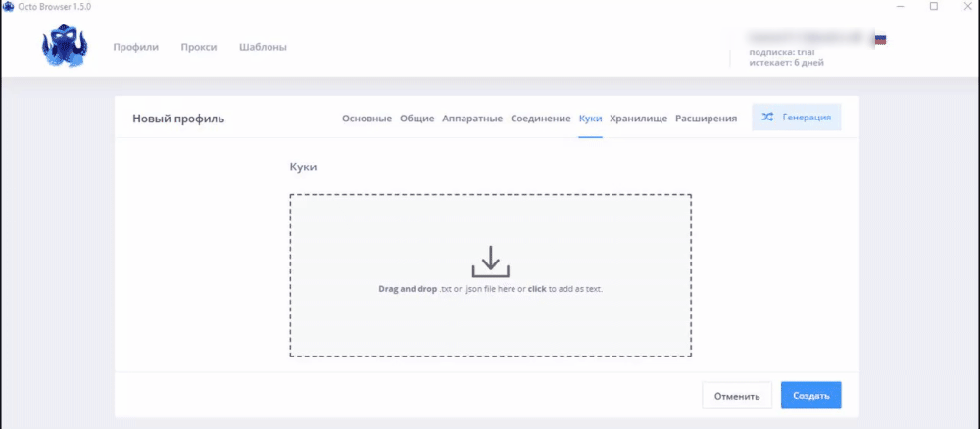
Task: Switch to the Расширения tab
Action: 707,119
